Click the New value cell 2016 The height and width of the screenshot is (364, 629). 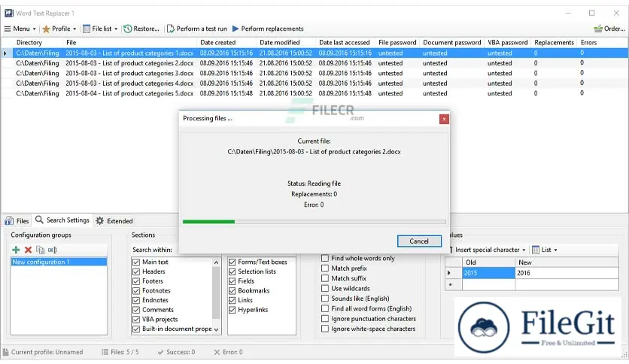(567, 273)
